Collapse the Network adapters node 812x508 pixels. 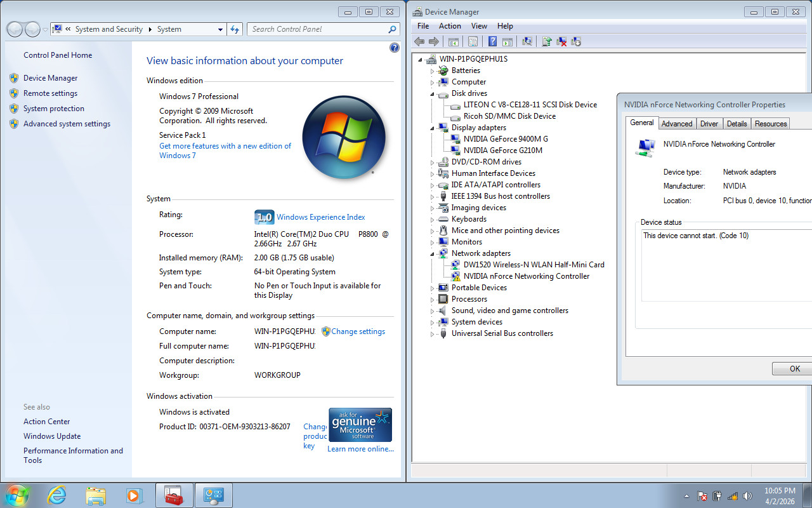[x=433, y=254]
